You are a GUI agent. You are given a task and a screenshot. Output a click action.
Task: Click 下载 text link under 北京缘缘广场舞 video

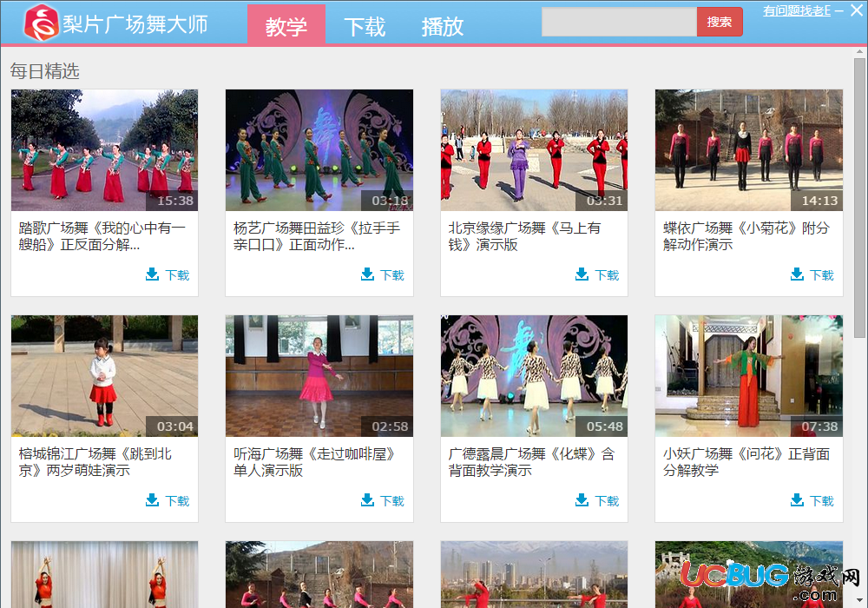pos(607,275)
